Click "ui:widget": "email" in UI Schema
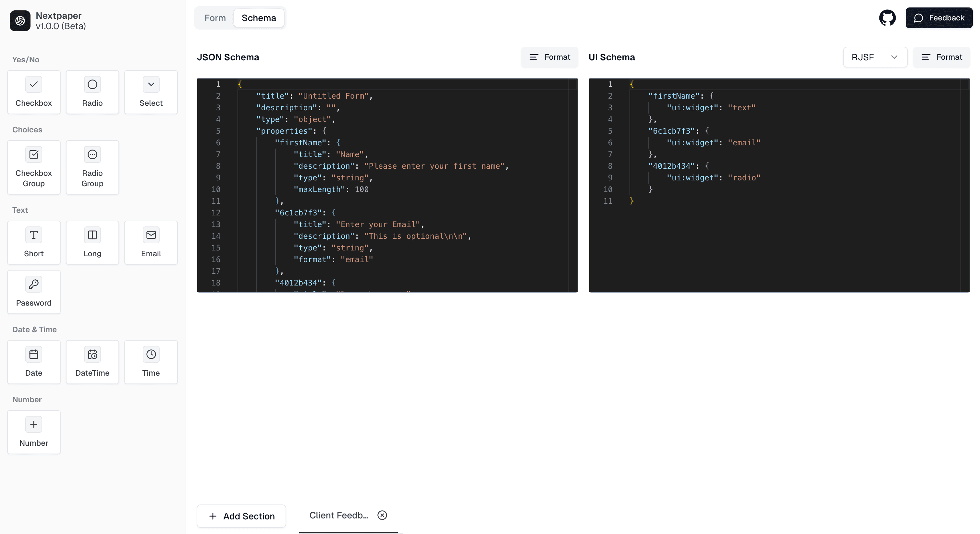The width and height of the screenshot is (980, 534). (x=713, y=143)
